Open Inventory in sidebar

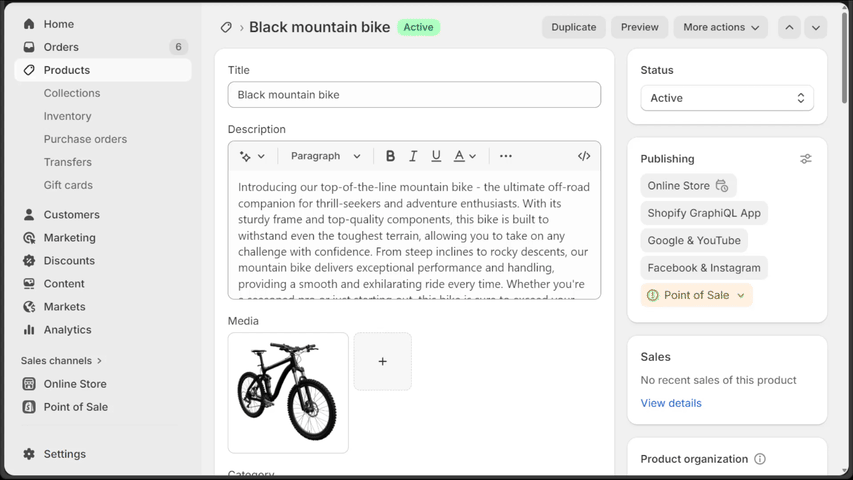(x=67, y=116)
